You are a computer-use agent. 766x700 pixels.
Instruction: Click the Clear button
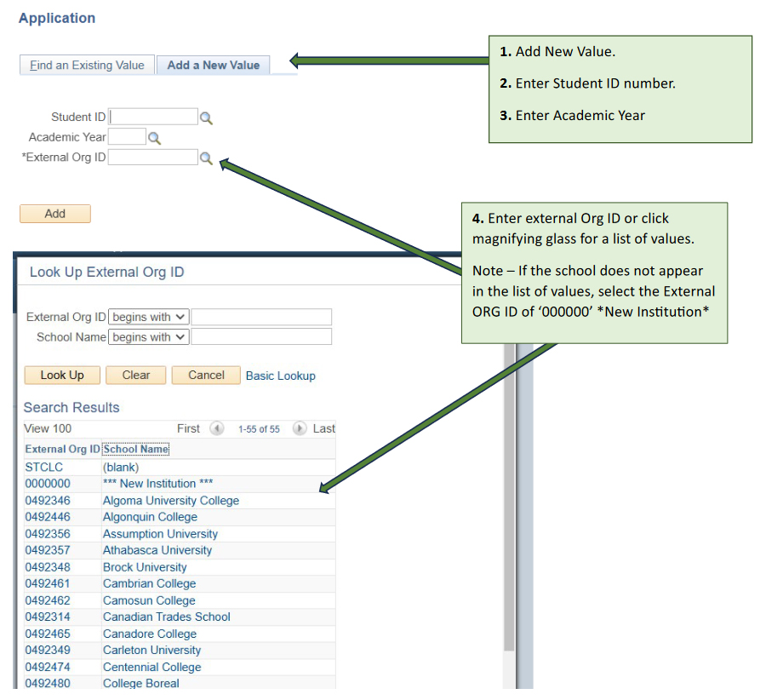(135, 376)
